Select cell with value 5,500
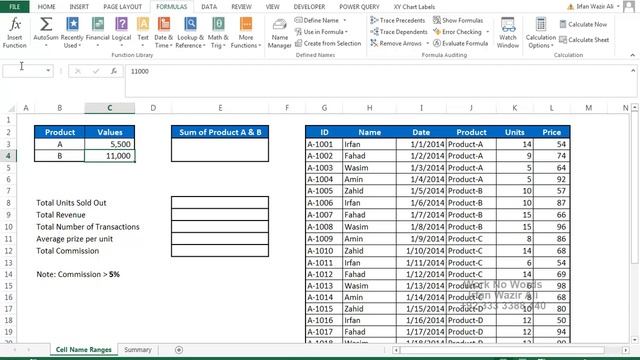Screen dimensions: 640x360 point(109,144)
